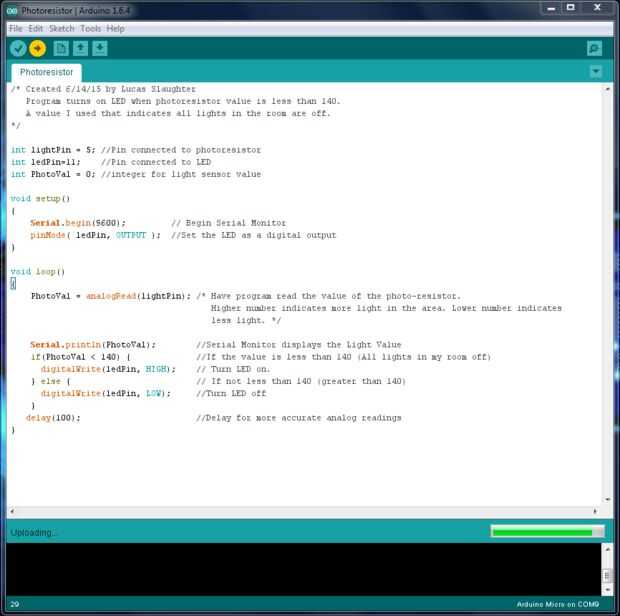The height and width of the screenshot is (616, 620).
Task: Click horizontal scrollbar right arrow
Action: 595,511
